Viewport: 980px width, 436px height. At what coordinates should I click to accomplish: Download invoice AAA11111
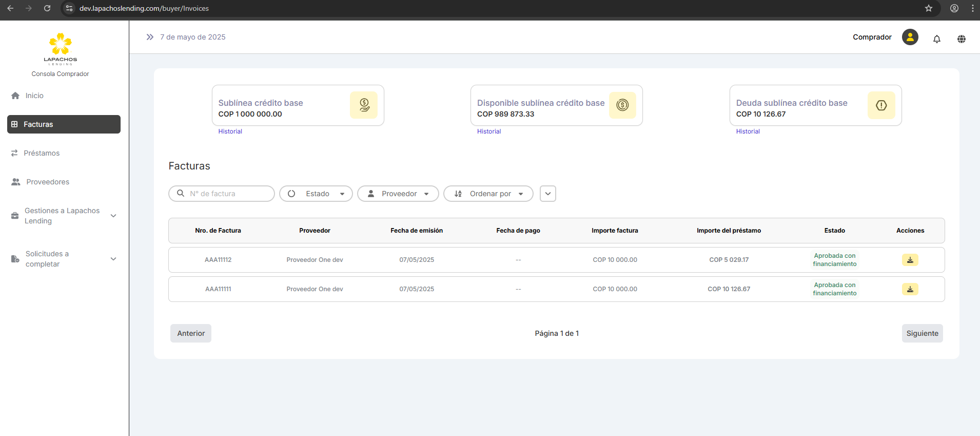pyautogui.click(x=910, y=289)
